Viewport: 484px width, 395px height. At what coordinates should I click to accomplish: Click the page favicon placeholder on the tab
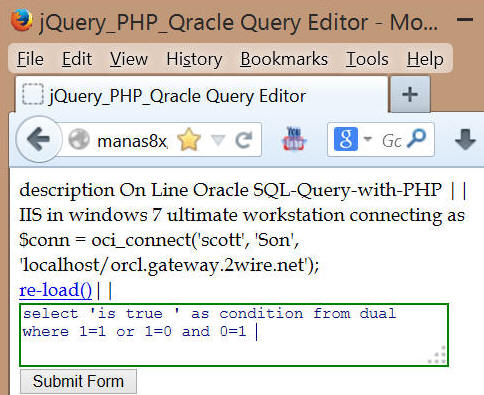33,94
